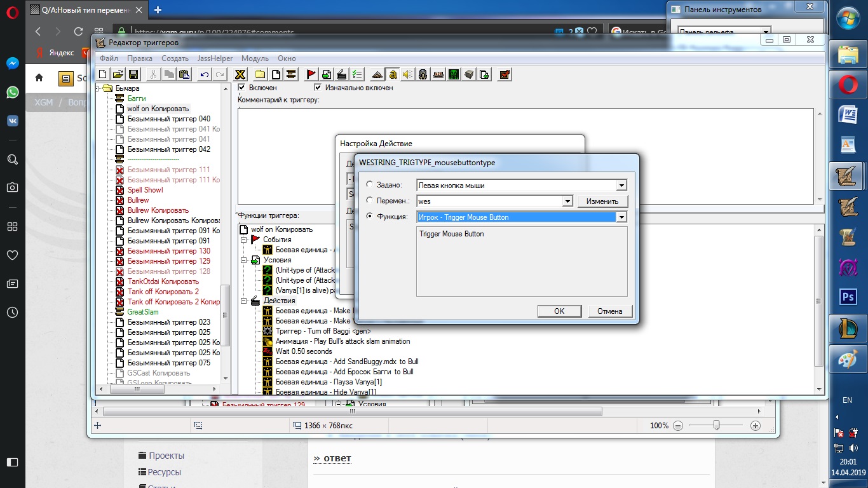
Task: Click the red flag New Event icon
Action: [311, 74]
